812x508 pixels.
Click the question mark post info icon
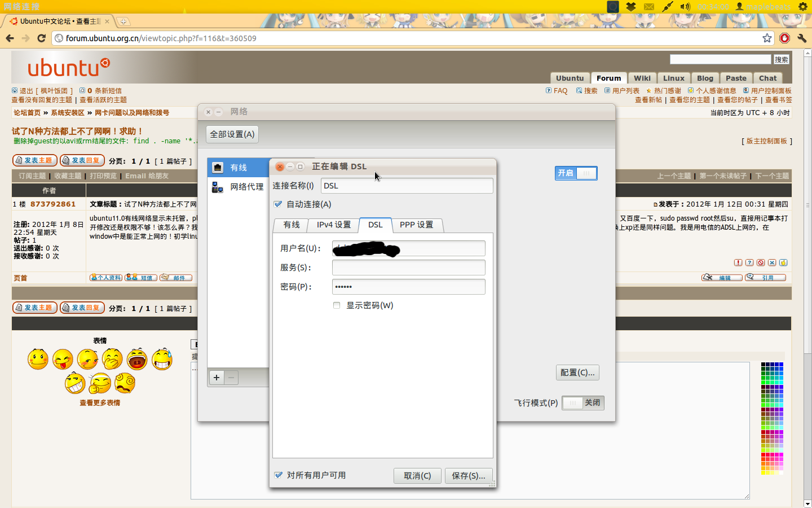pyautogui.click(x=749, y=262)
